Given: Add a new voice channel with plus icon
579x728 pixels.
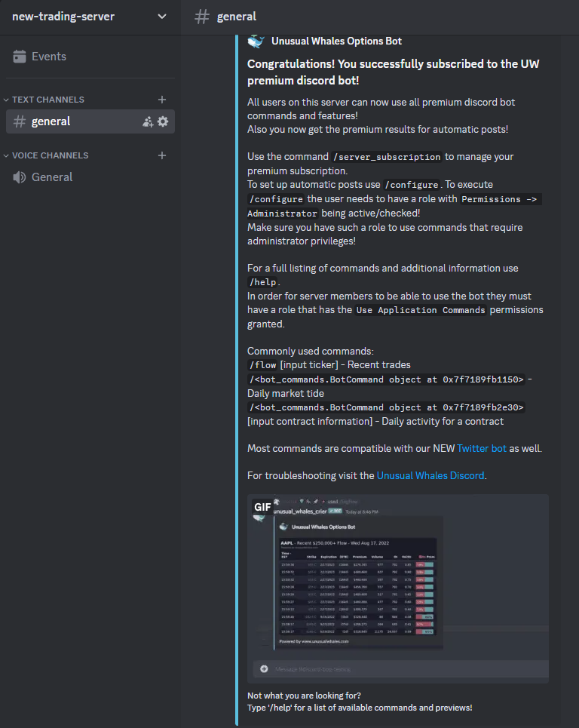Looking at the screenshot, I should 162,155.
